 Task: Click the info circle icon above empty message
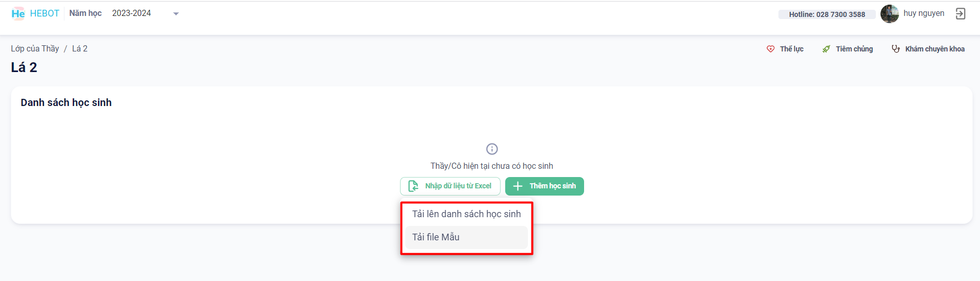tap(492, 149)
